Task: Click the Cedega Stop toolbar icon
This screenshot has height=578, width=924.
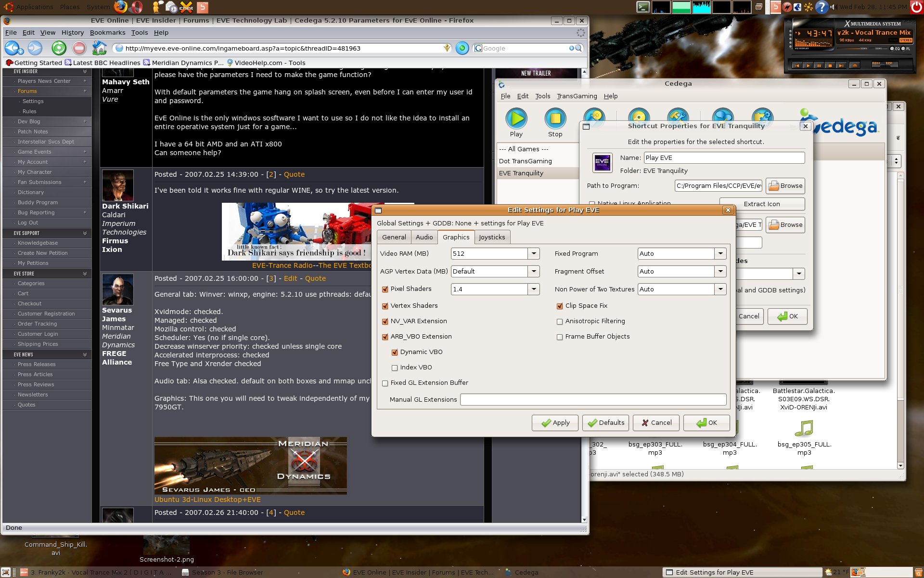Action: (x=555, y=118)
